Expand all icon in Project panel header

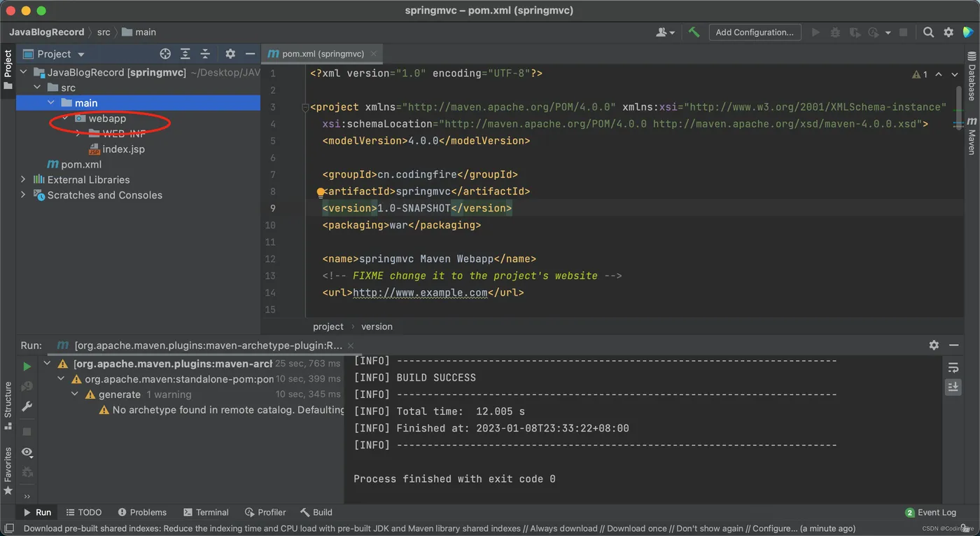click(185, 54)
